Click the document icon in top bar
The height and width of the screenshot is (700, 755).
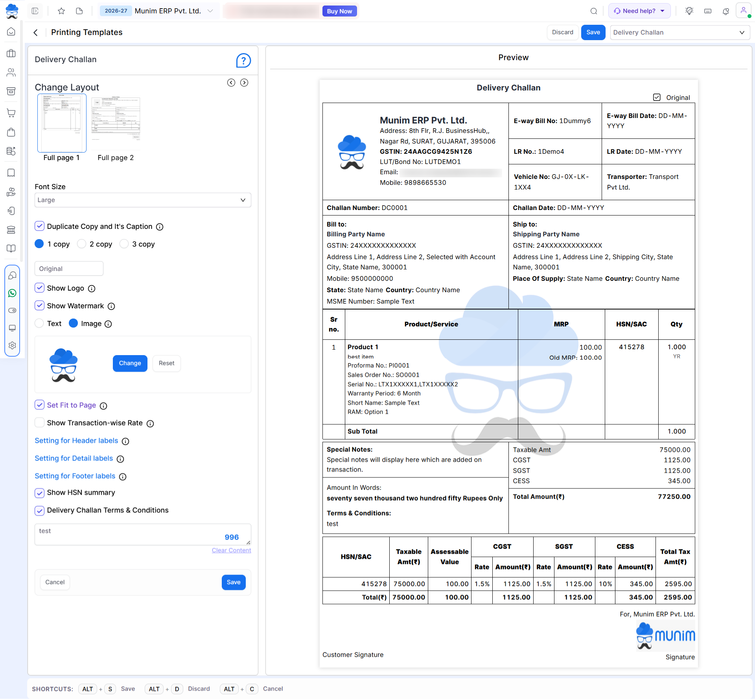coord(79,11)
